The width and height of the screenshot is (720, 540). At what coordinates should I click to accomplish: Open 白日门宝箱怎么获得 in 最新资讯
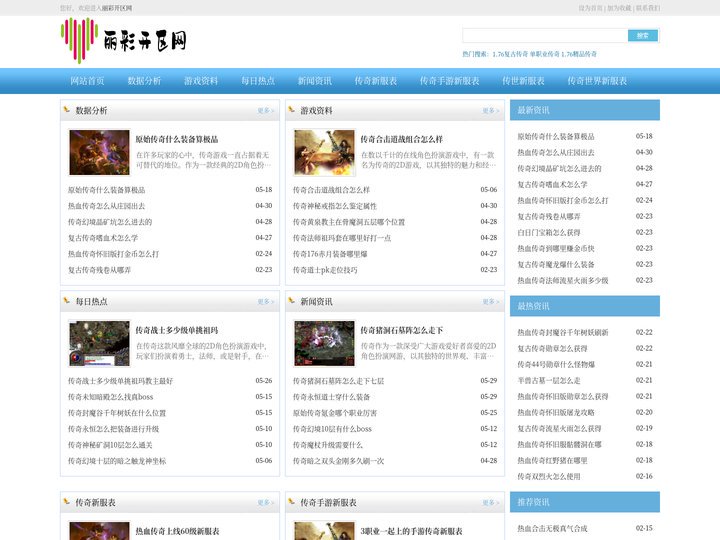click(x=549, y=232)
